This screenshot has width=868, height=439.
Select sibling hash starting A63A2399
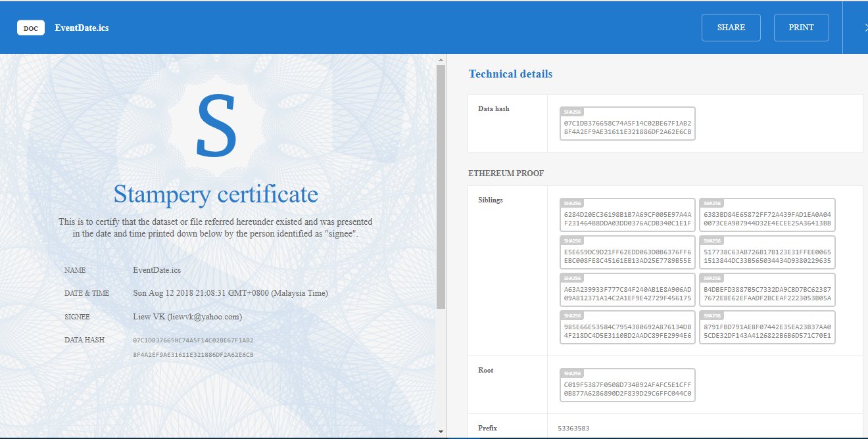tap(627, 290)
